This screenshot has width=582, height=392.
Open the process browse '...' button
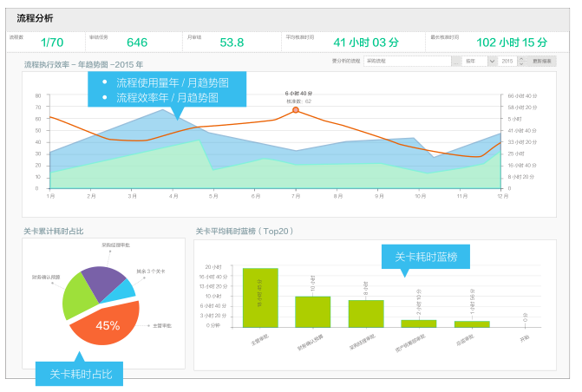[x=456, y=62]
